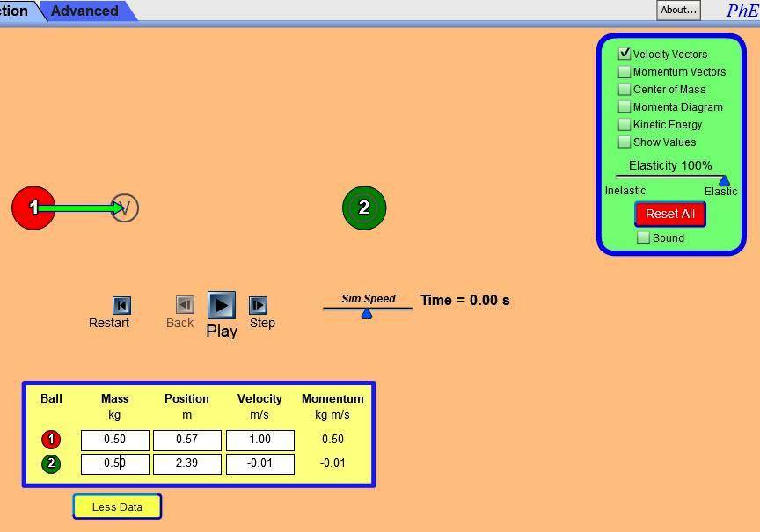Screen dimensions: 760x532
Task: Click the Sim Speed slider thumb
Action: click(x=367, y=313)
